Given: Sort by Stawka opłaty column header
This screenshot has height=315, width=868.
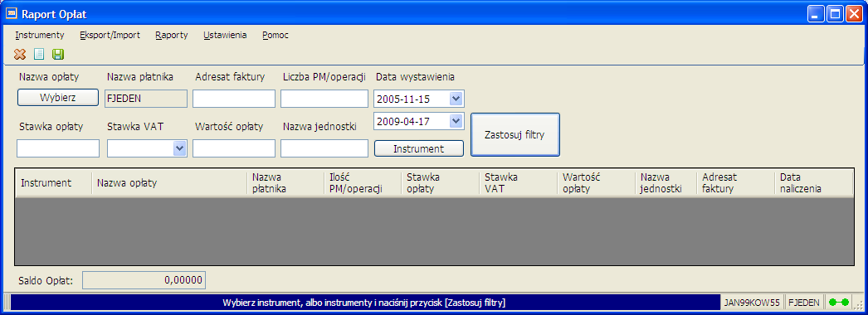Looking at the screenshot, I should 440,183.
